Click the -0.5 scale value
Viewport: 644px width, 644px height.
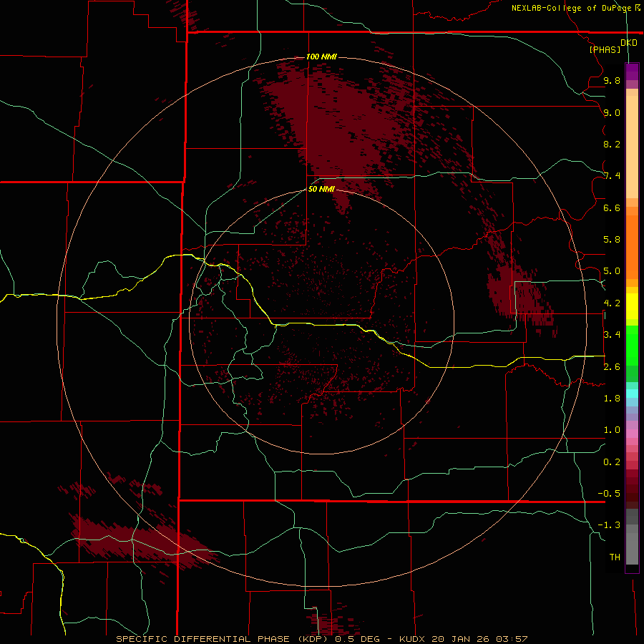(x=609, y=494)
